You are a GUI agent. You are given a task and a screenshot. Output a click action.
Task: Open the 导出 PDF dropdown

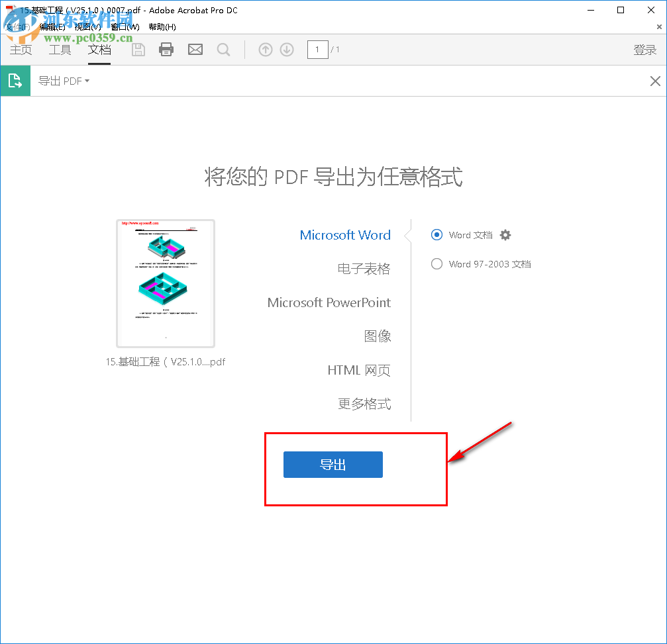tap(64, 80)
